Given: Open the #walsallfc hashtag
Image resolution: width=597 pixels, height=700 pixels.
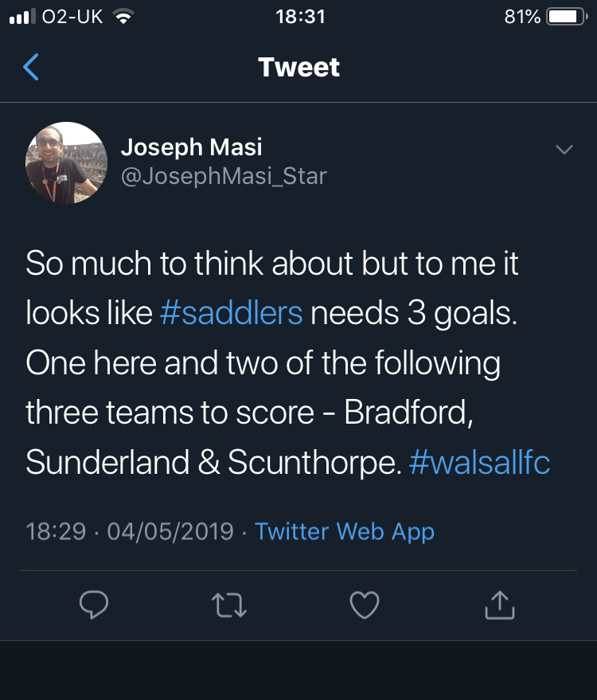Looking at the screenshot, I should (x=479, y=462).
